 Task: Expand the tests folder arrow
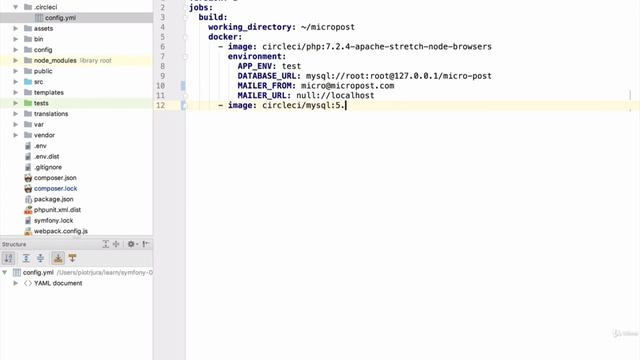tap(16, 103)
